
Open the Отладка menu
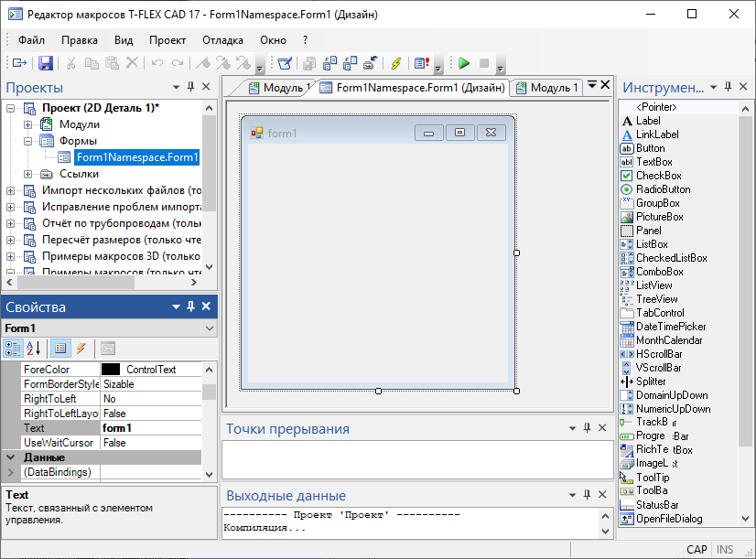tap(221, 40)
